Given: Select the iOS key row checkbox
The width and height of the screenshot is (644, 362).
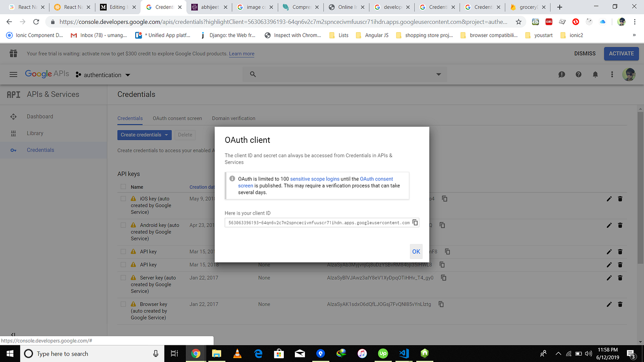Looking at the screenshot, I should pyautogui.click(x=123, y=198).
